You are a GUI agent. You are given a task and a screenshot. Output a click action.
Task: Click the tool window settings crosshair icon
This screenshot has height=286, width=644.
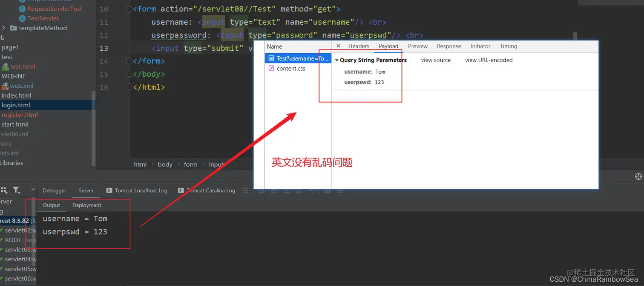pyautogui.click(x=638, y=176)
